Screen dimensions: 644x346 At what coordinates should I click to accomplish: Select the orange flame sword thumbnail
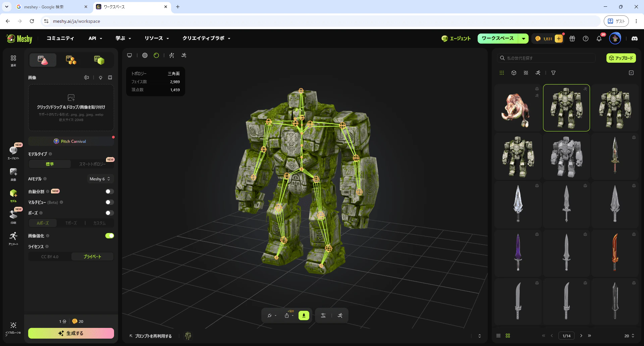click(615, 253)
